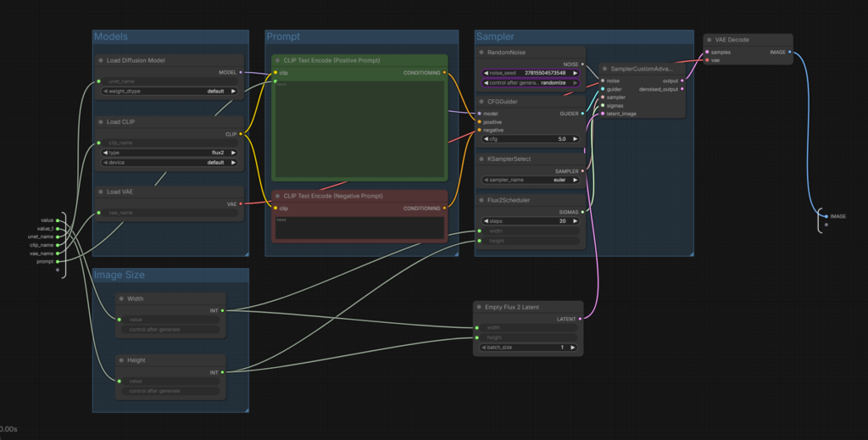Screen dimensions: 868x440
Task: Click the IMAGE output socket on VAE Decode
Action: click(x=789, y=52)
